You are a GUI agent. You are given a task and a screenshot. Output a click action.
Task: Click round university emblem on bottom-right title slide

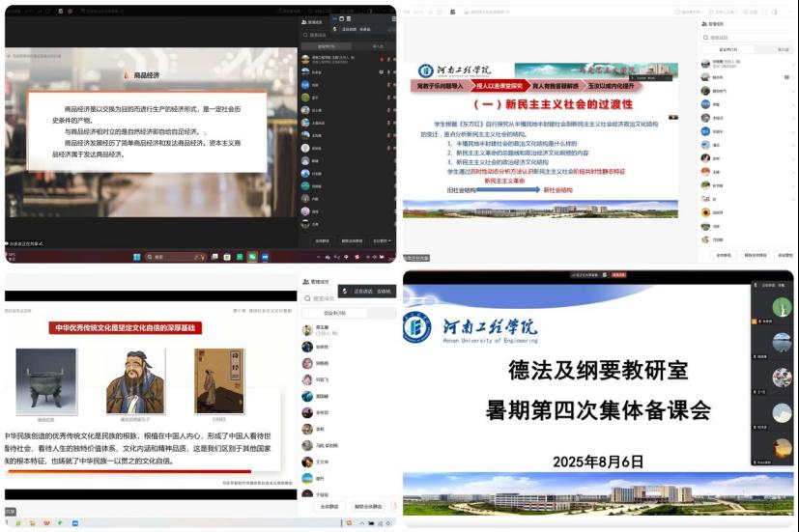pos(416,327)
